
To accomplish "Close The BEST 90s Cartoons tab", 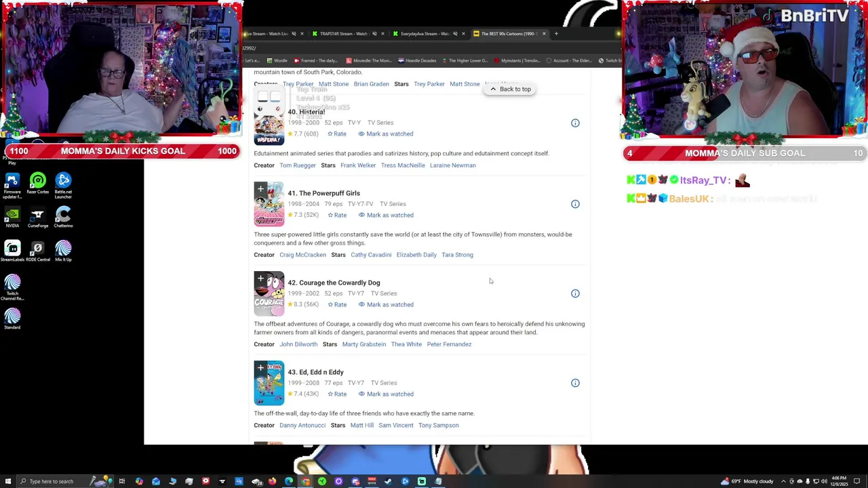I will tap(544, 33).
